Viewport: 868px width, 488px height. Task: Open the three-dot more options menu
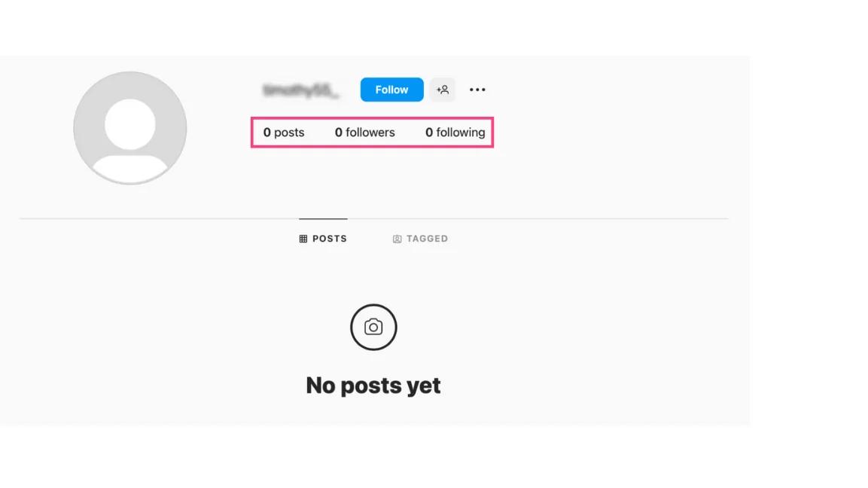(x=477, y=90)
